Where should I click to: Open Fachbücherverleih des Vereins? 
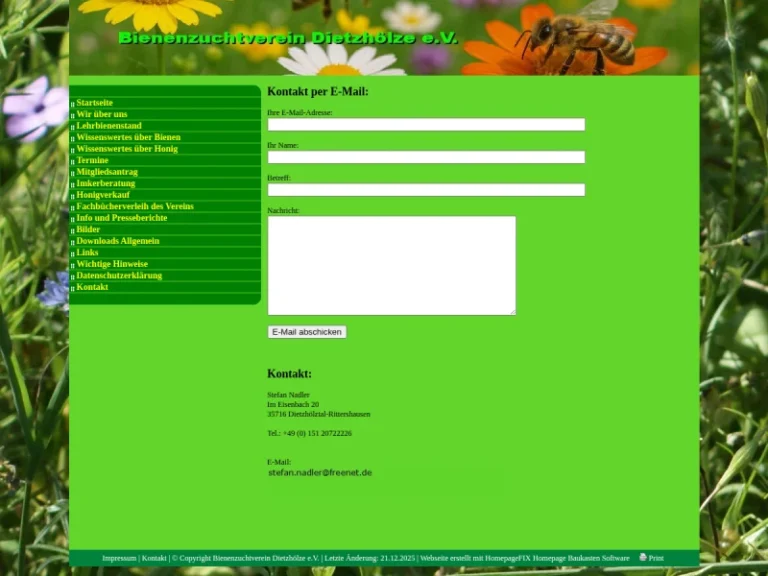(135, 206)
